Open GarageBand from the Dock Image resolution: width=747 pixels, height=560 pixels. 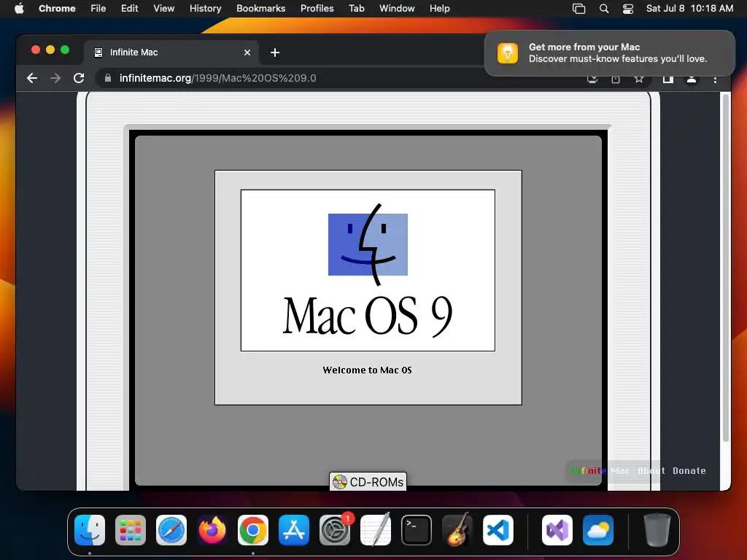click(457, 530)
